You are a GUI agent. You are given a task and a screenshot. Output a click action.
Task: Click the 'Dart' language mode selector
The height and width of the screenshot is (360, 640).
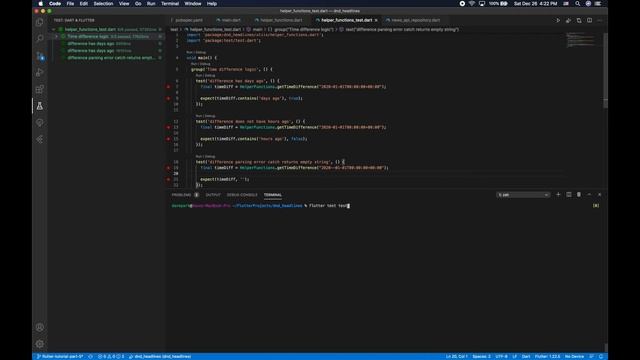526,356
